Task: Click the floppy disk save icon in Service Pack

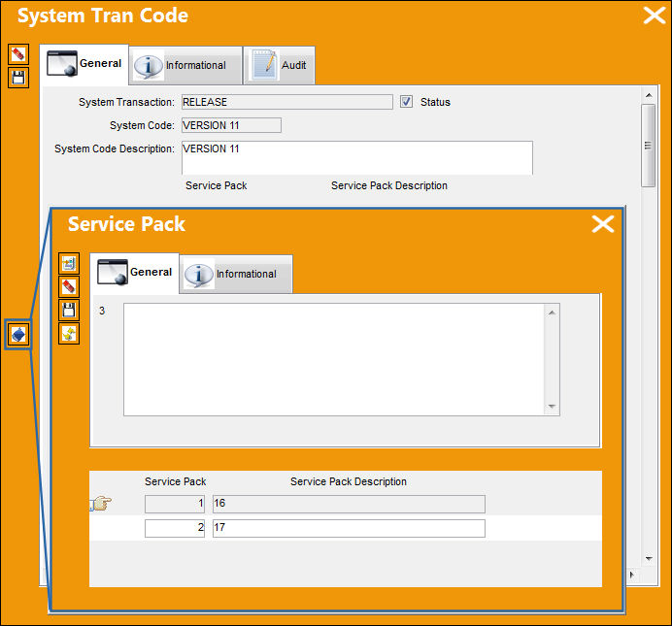Action: click(69, 310)
